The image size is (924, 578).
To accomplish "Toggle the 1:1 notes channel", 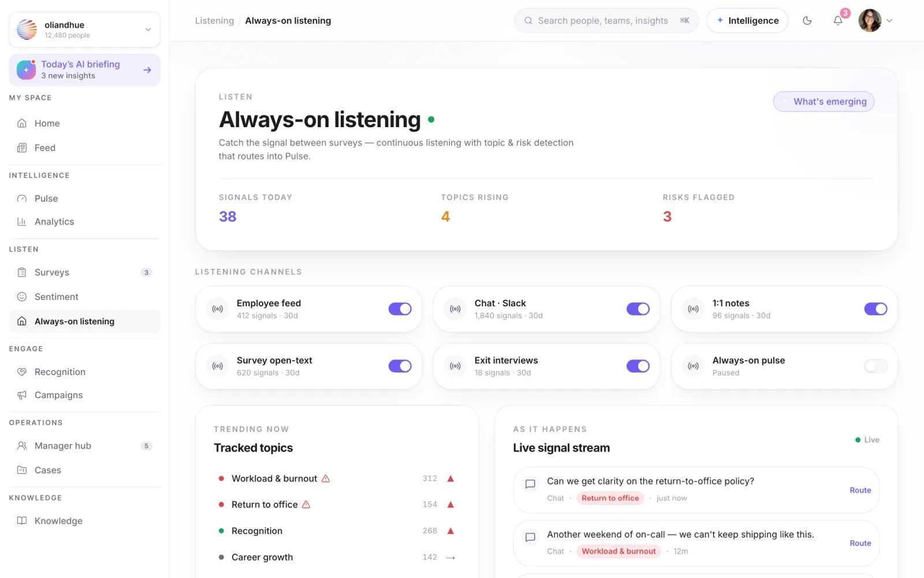I will [875, 309].
